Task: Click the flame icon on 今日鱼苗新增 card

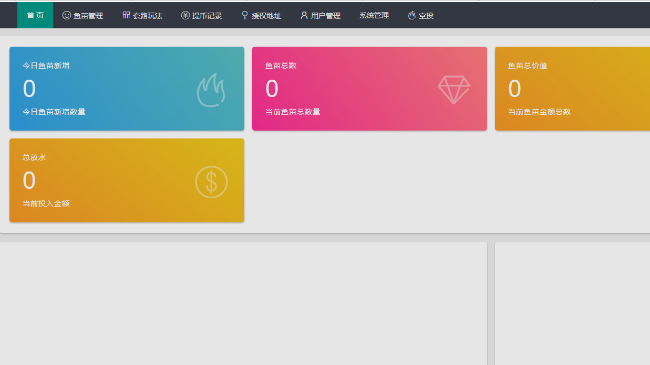Action: [x=211, y=90]
